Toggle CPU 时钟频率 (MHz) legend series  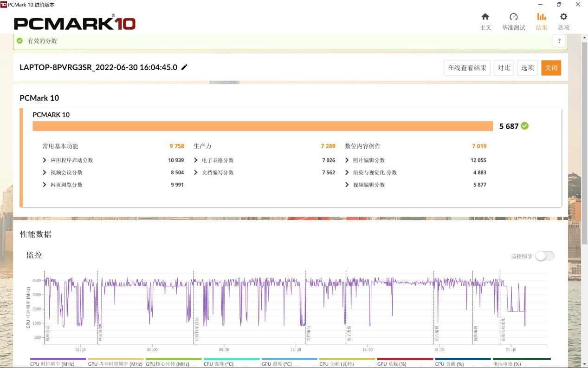click(x=52, y=364)
